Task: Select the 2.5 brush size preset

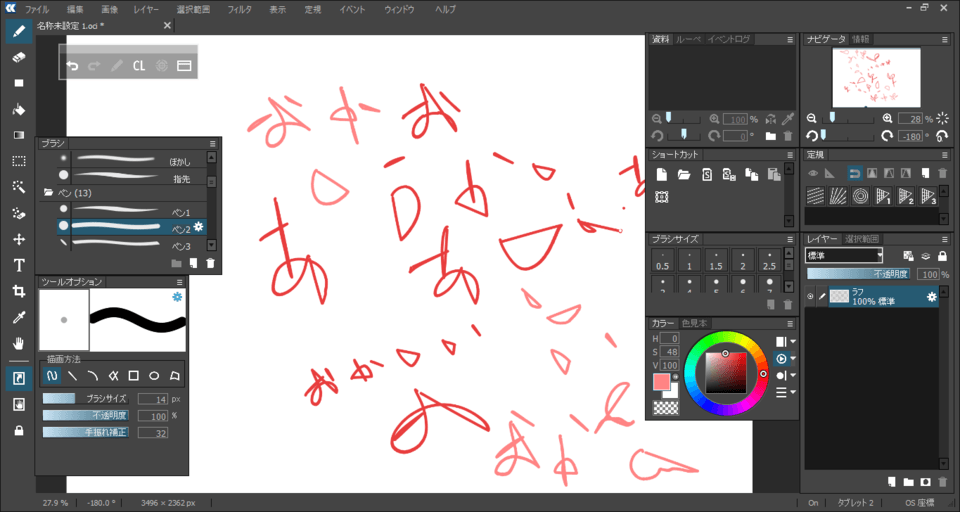Action: click(768, 266)
